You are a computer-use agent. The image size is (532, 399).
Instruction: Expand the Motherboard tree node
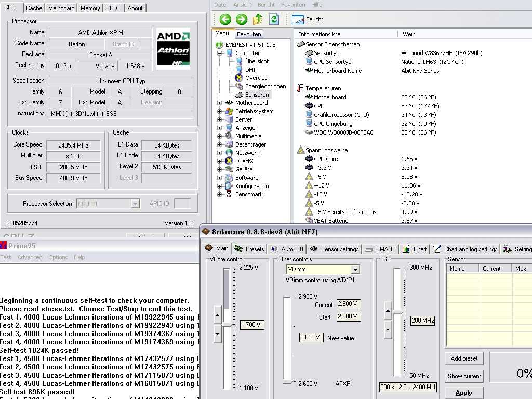(x=220, y=103)
